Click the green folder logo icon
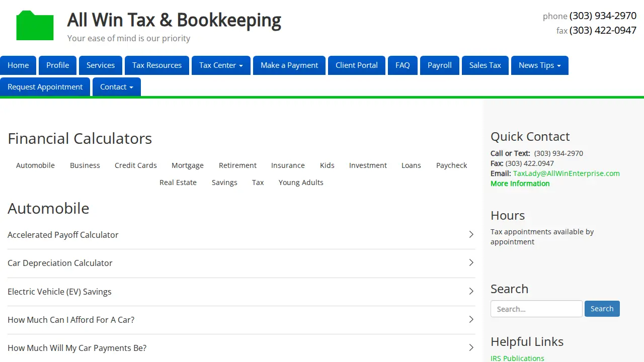Viewport: 644px width, 362px height. (x=35, y=26)
